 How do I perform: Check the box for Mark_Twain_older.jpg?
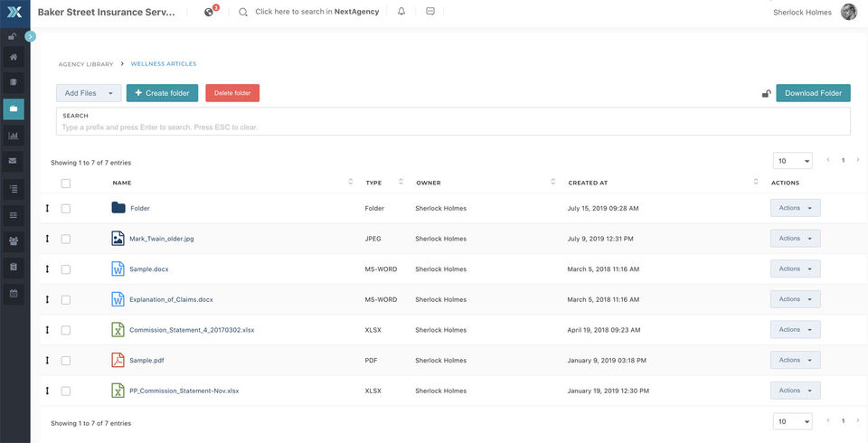click(x=65, y=239)
